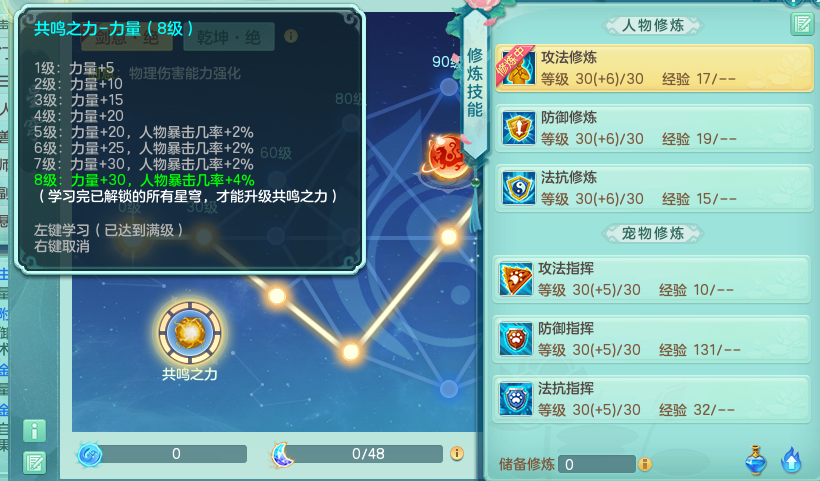
Task: Click the info icon beside 储备修炼
Action: 645,463
